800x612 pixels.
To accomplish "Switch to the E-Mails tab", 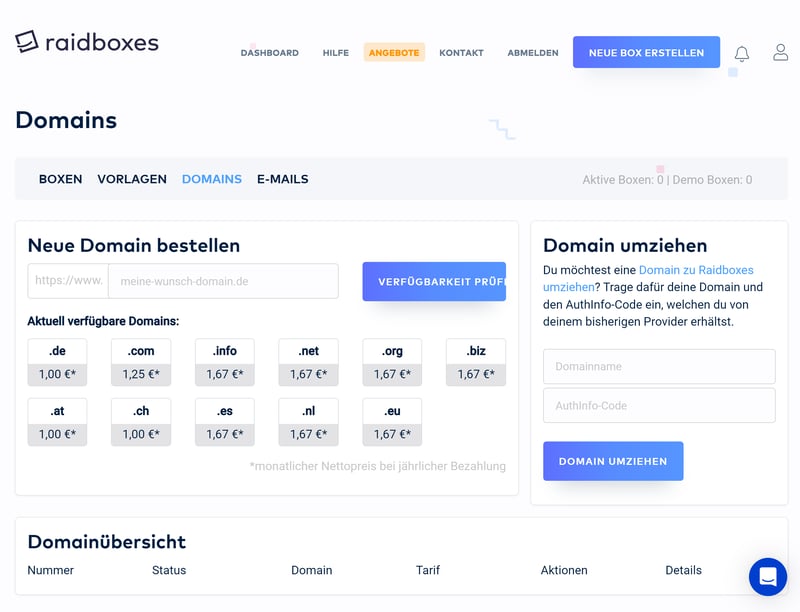I will pyautogui.click(x=283, y=179).
